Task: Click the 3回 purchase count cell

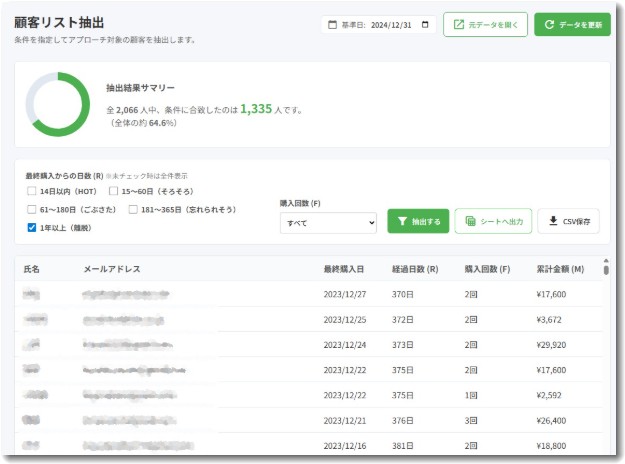Action: [471, 421]
